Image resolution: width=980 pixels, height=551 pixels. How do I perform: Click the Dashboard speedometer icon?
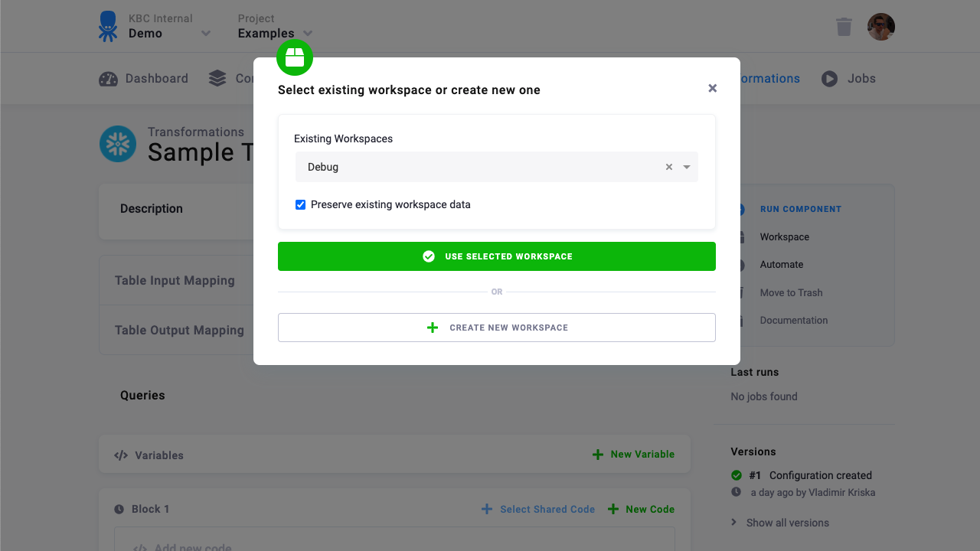pyautogui.click(x=107, y=78)
